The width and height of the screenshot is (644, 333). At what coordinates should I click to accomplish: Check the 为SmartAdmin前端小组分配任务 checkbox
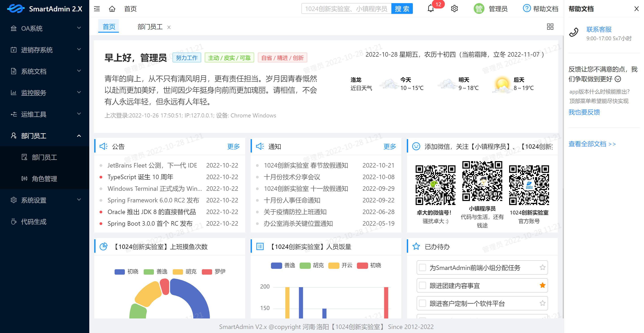tap(422, 267)
